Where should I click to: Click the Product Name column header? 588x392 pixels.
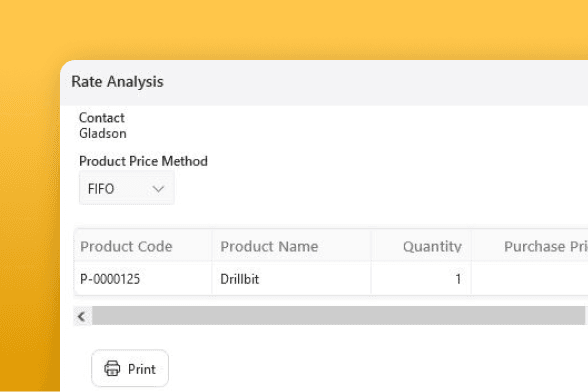click(x=269, y=246)
